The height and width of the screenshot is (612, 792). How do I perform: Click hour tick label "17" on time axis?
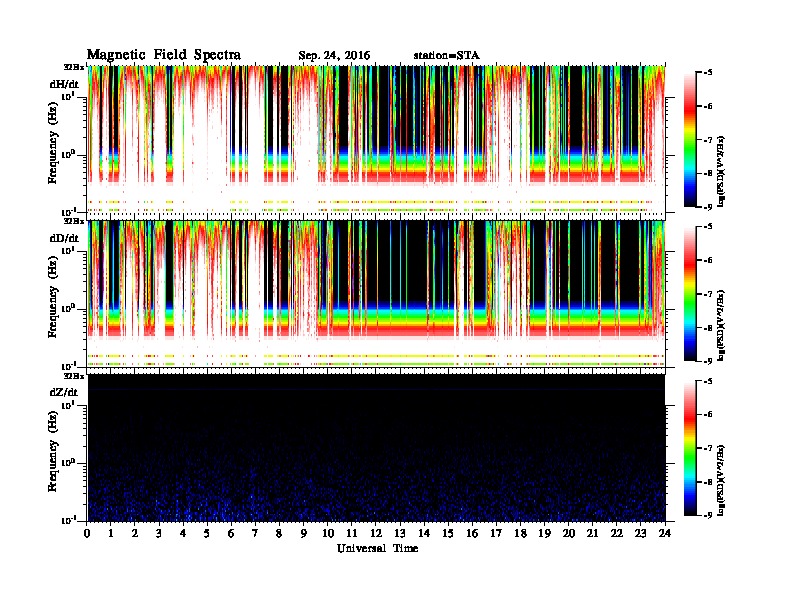(x=496, y=533)
